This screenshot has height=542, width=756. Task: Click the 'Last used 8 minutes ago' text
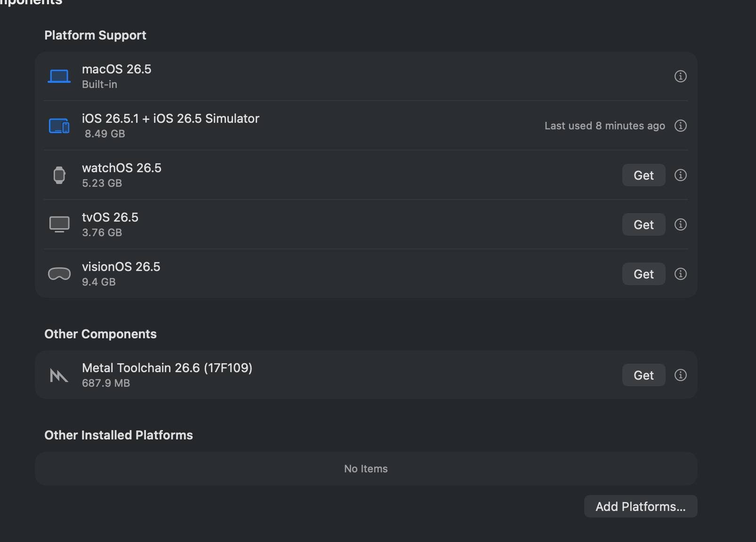point(605,126)
